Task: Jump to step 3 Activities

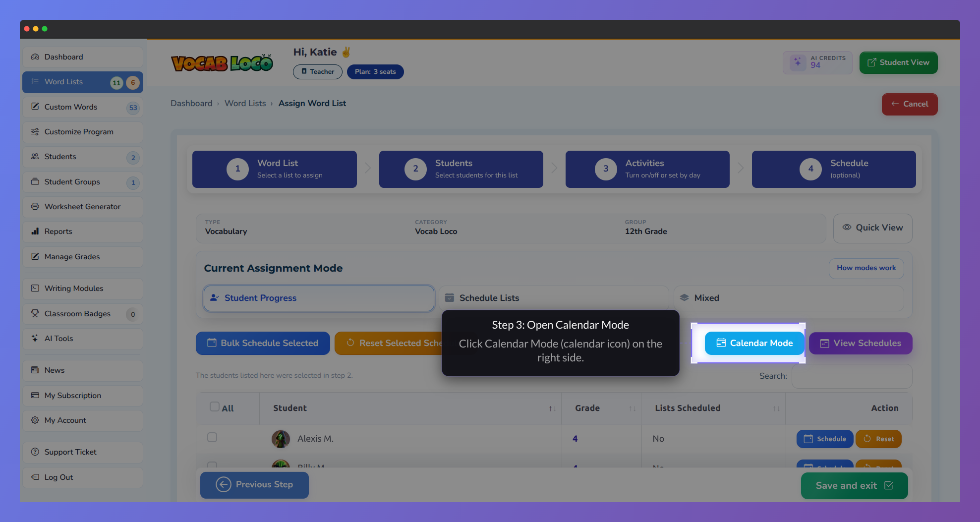Action: pos(647,169)
